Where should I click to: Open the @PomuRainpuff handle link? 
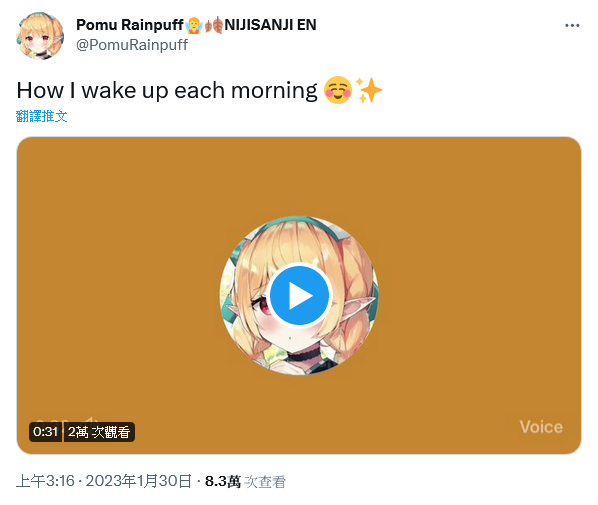coord(132,45)
